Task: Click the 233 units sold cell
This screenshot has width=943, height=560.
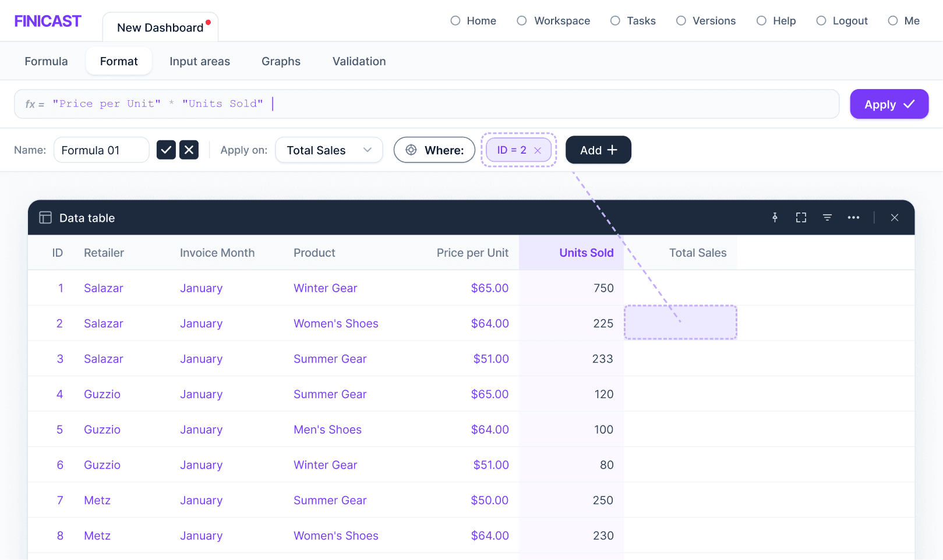Action: (603, 359)
